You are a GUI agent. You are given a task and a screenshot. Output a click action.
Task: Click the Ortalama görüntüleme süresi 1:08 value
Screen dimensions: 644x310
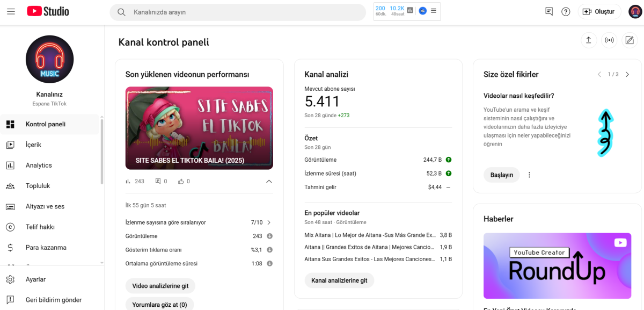point(257,264)
